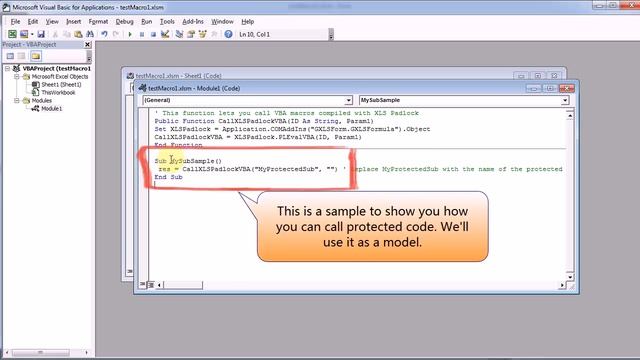Open the Debug menu

tap(124, 22)
